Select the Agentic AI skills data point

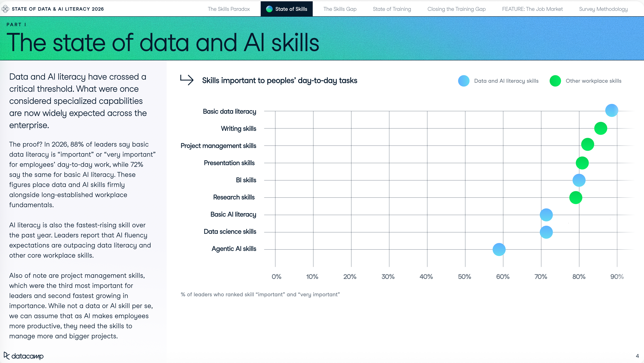[x=499, y=249]
